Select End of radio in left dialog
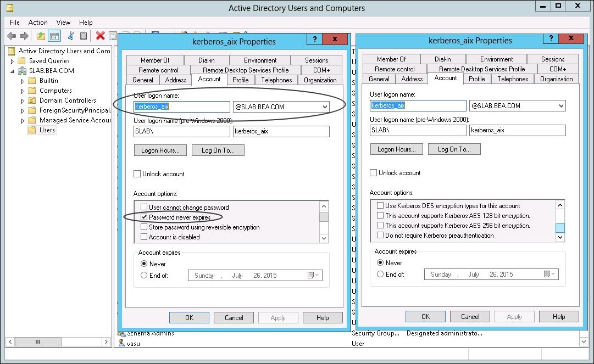 (x=144, y=275)
